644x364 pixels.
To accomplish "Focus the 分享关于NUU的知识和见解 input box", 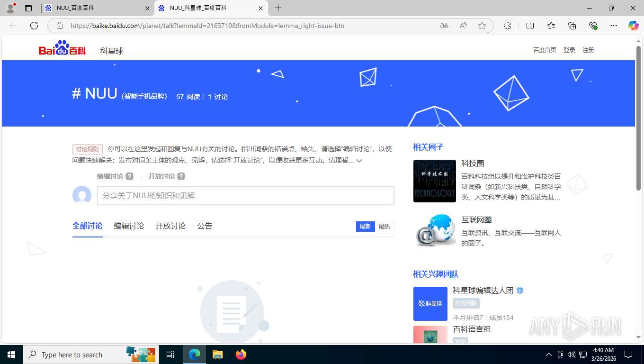I will (245, 196).
